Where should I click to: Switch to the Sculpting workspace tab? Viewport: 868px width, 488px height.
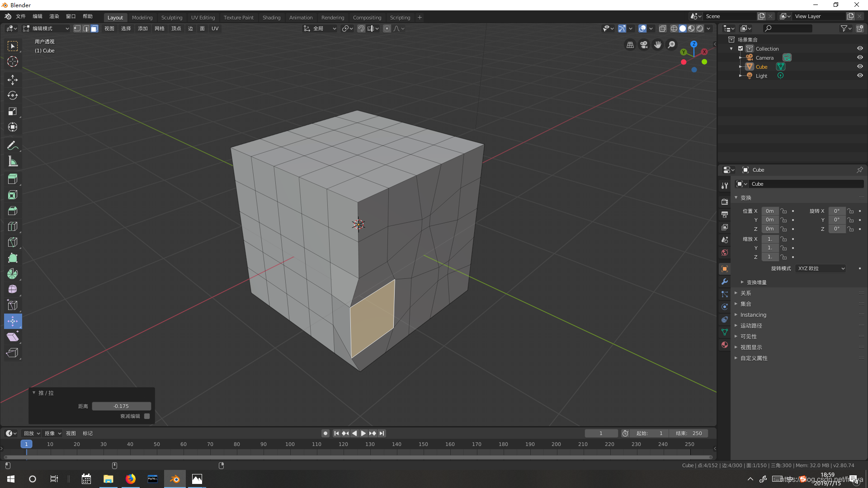[172, 18]
